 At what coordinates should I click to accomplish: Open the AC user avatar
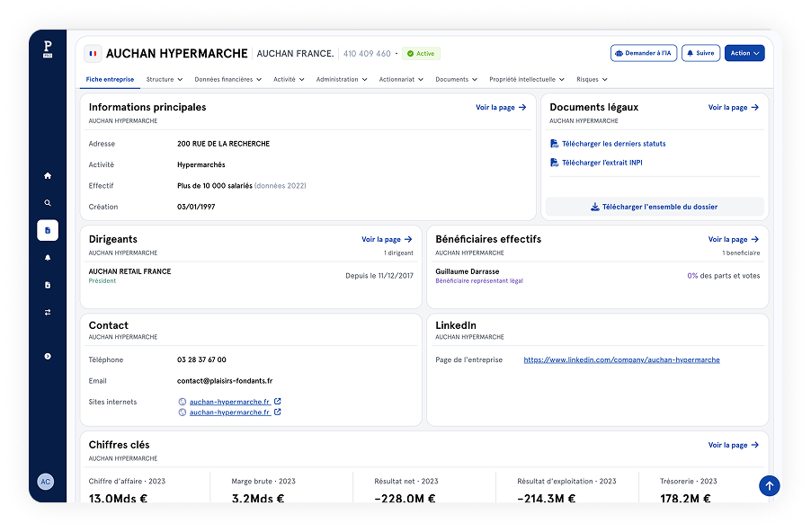pos(46,482)
